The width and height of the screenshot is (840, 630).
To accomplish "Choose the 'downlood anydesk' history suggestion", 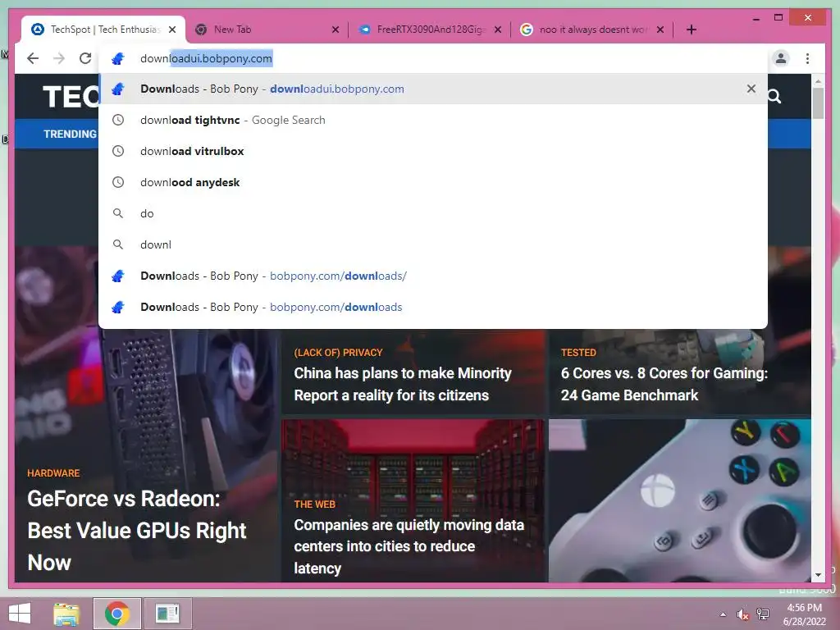I will point(433,182).
